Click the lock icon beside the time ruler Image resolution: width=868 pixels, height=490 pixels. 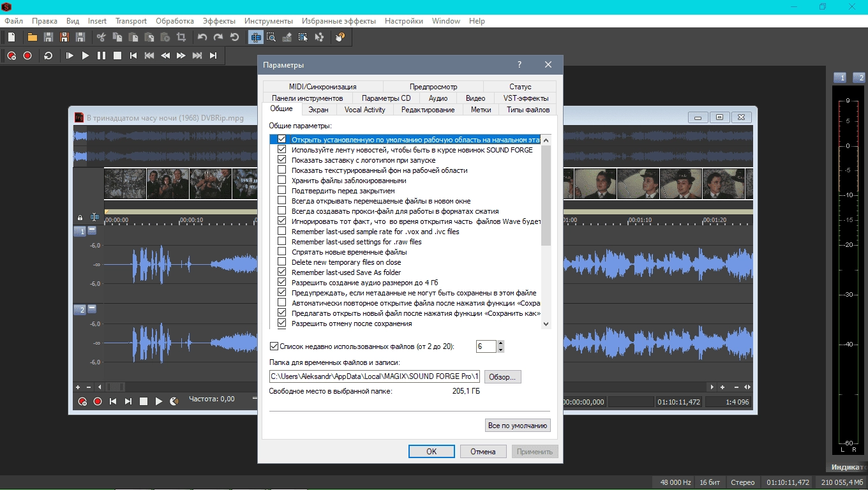tap(80, 218)
